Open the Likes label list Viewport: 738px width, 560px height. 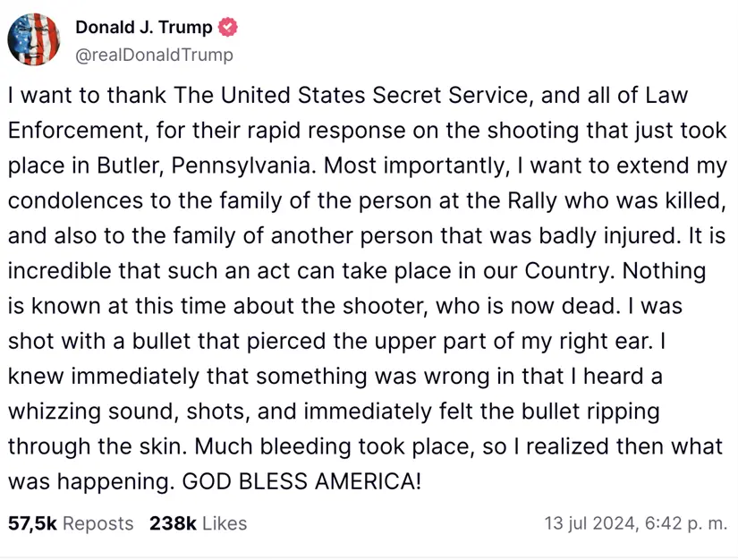[x=224, y=523]
